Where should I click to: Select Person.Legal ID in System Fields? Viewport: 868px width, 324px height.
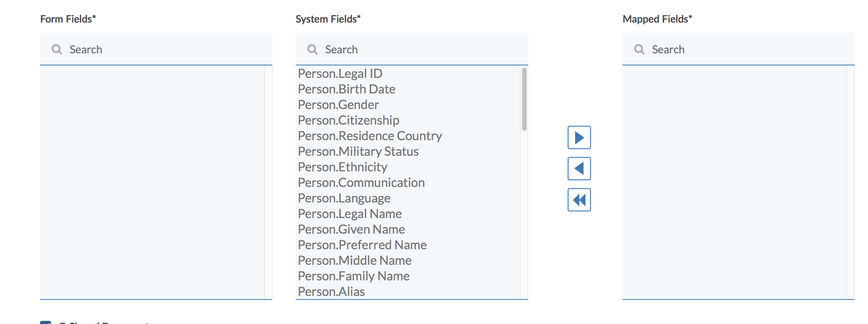tap(340, 74)
